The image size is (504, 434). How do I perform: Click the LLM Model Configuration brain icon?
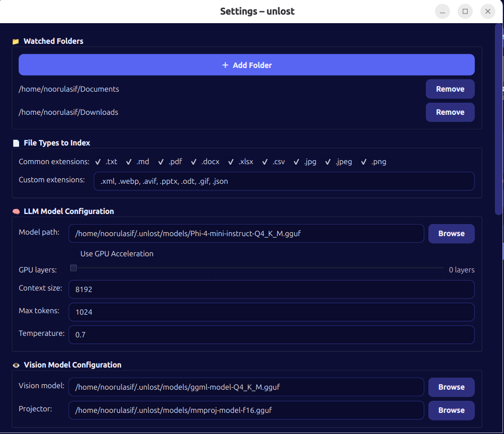tap(16, 211)
